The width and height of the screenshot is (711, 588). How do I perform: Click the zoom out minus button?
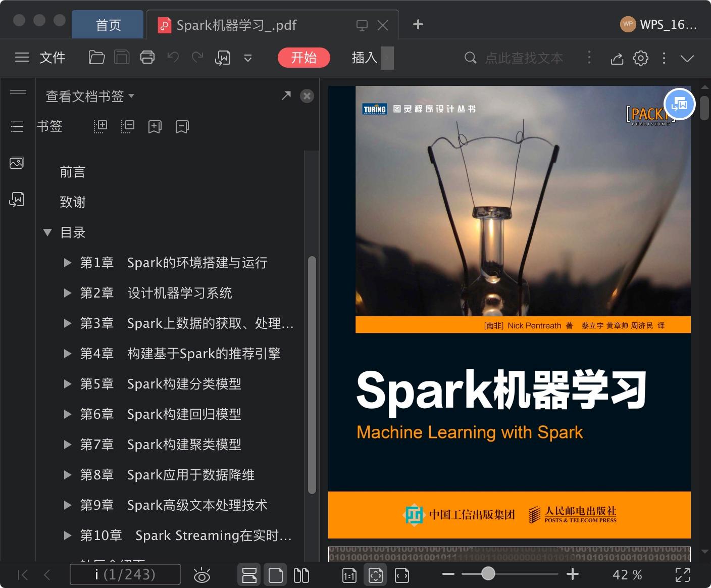pos(448,574)
